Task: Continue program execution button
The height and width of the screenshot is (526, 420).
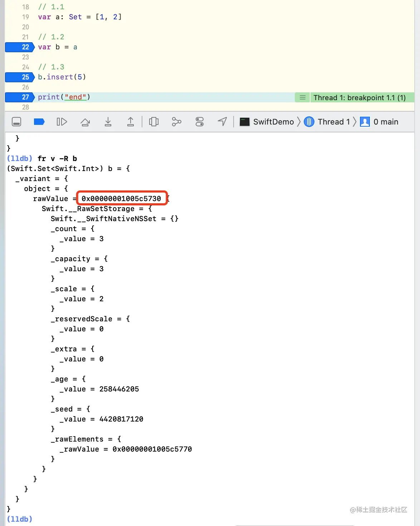Action: [x=62, y=122]
